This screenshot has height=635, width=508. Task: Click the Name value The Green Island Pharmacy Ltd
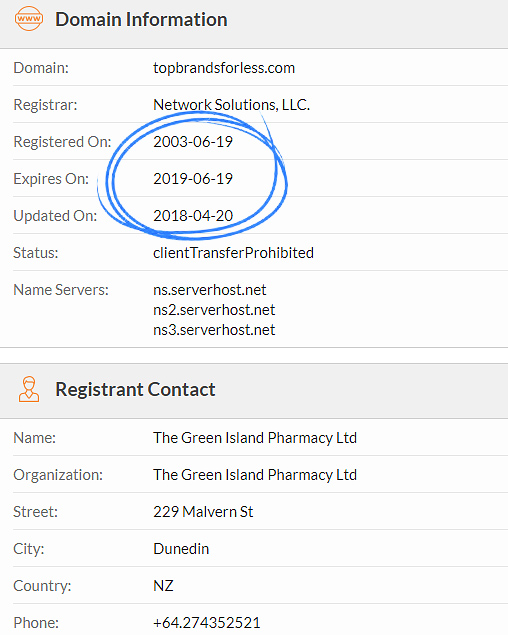[255, 438]
